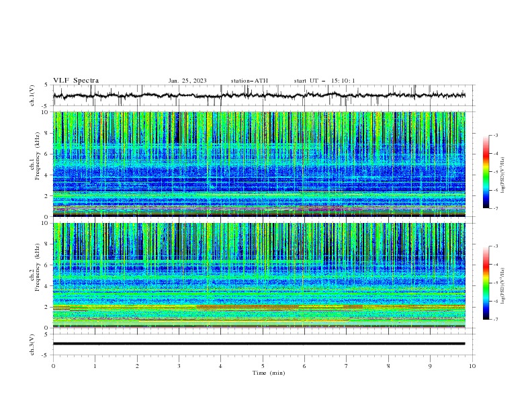The height and width of the screenshot is (411, 532).
Task: Click the '-3' label on the upper color bar
Action: pyautogui.click(x=495, y=135)
